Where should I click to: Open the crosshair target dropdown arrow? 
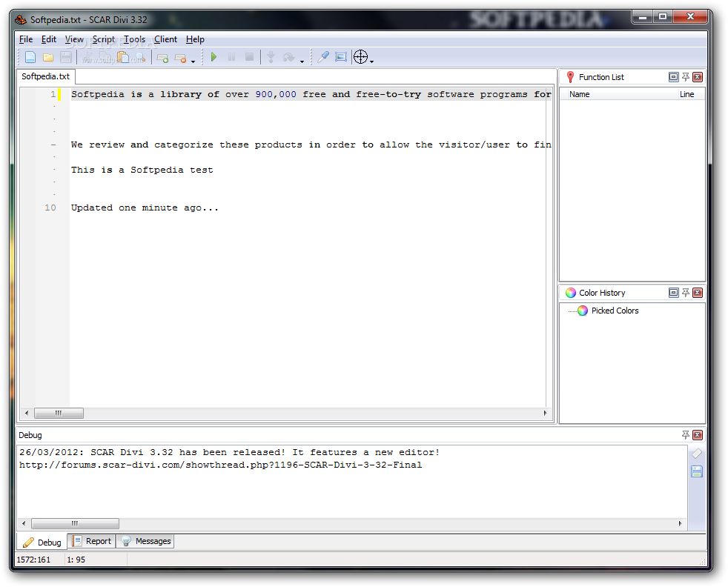pyautogui.click(x=372, y=61)
